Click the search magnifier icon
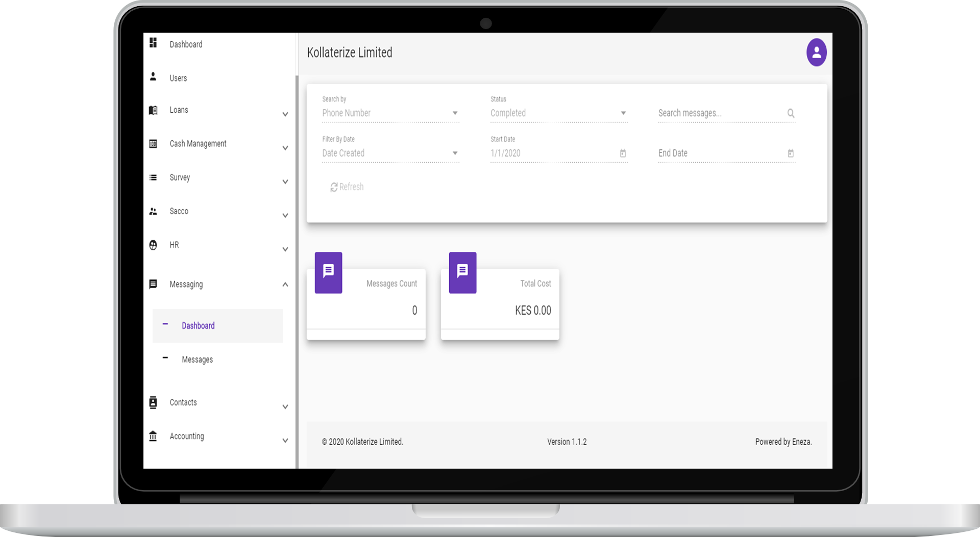 point(791,113)
